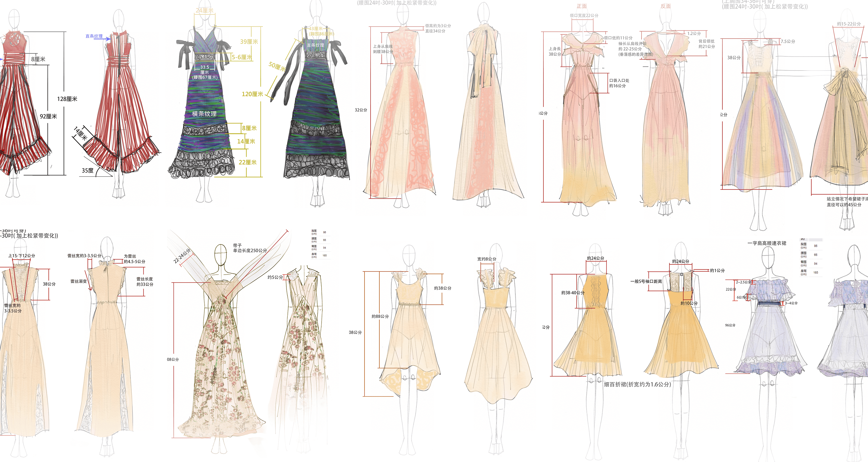Click the '上身長 38公分' label
Viewport: 868px width, 462px height.
tap(555, 51)
